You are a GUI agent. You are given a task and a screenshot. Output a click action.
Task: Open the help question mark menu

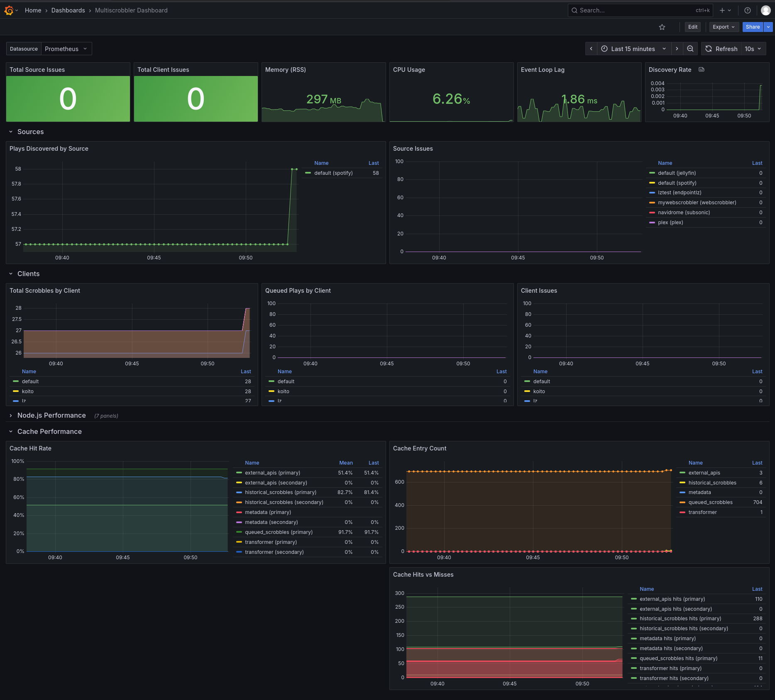[747, 10]
